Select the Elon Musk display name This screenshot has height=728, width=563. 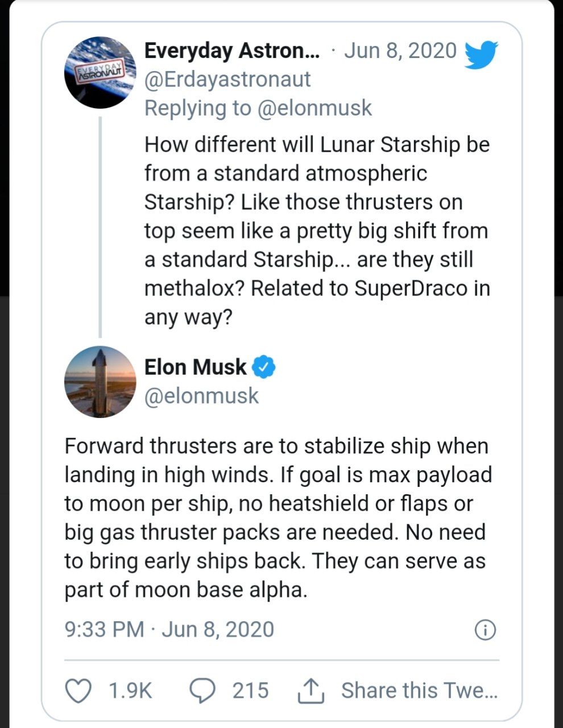tap(196, 367)
